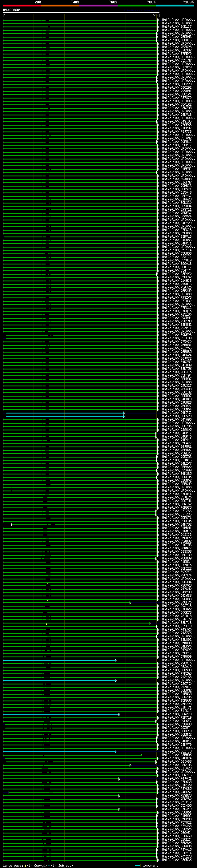
Task: Open UniRef100_C4QPT7 entry
Action: click(177, 434)
